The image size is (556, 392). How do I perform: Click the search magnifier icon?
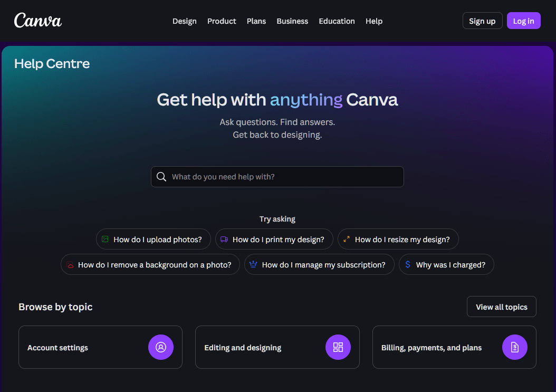point(161,177)
